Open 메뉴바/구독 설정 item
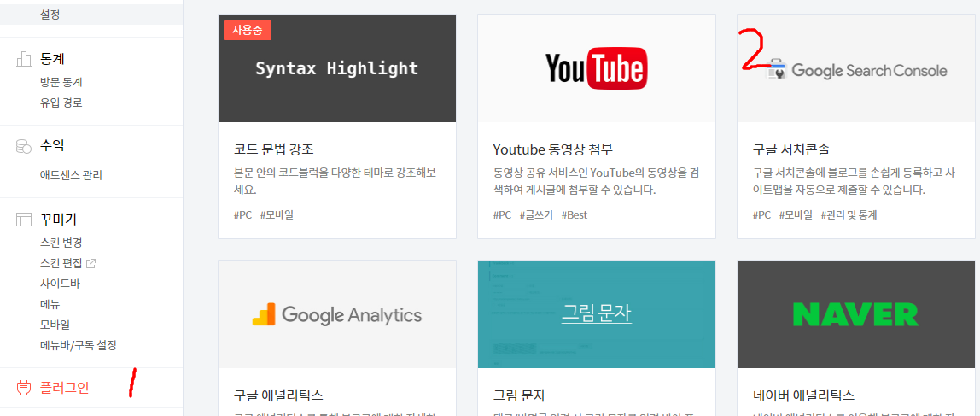Image resolution: width=980 pixels, height=416 pixels. point(78,345)
